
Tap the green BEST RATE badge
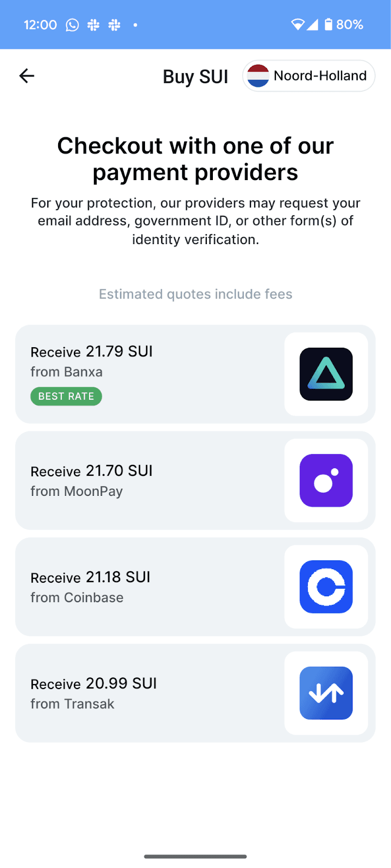[x=66, y=397]
